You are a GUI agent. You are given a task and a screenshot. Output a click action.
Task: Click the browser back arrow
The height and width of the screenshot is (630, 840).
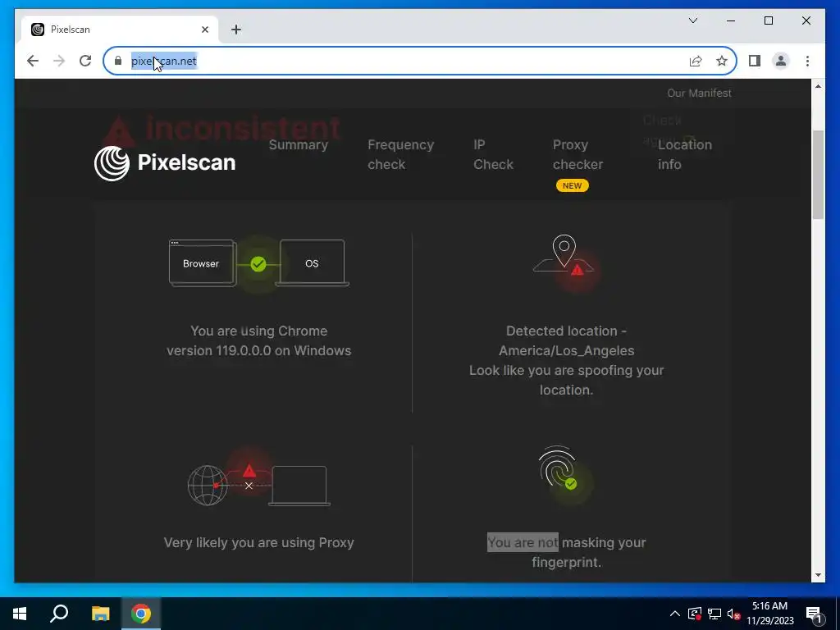33,61
